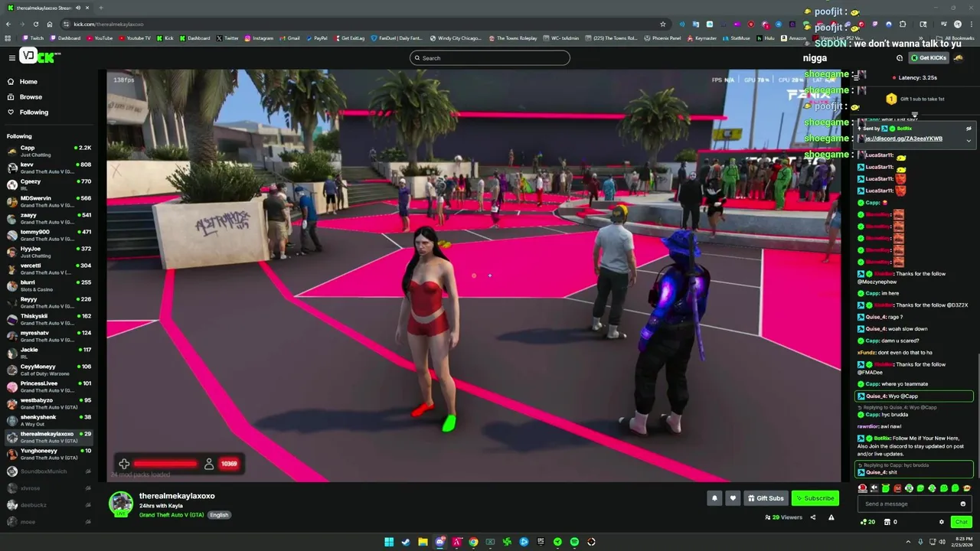Mute the therealmekaylaxoxo tab audio icon
980x551 pixels.
tap(77, 8)
